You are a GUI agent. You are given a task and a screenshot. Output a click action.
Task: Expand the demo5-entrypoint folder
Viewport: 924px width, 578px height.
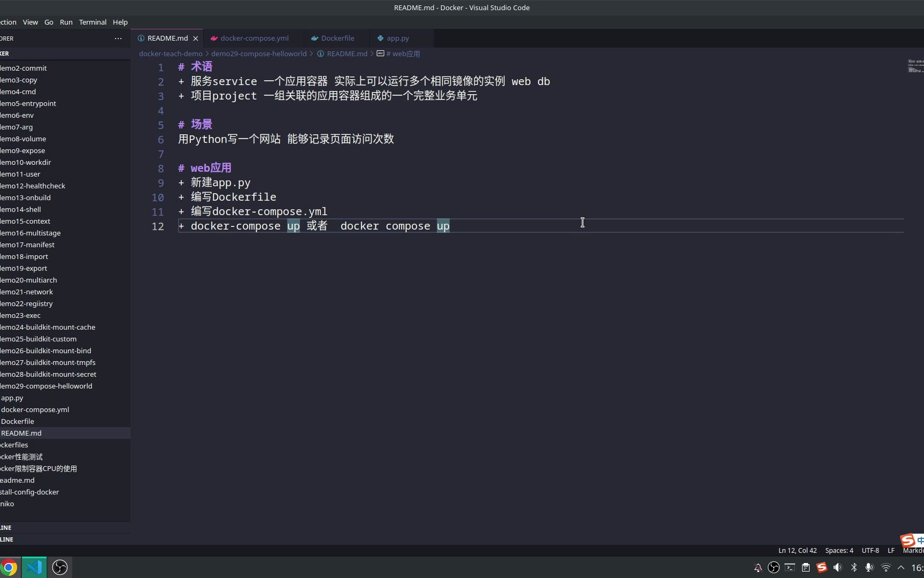[x=65, y=103]
